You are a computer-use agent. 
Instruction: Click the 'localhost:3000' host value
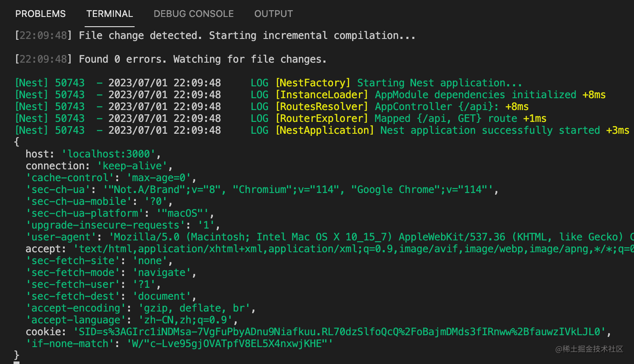[109, 154]
